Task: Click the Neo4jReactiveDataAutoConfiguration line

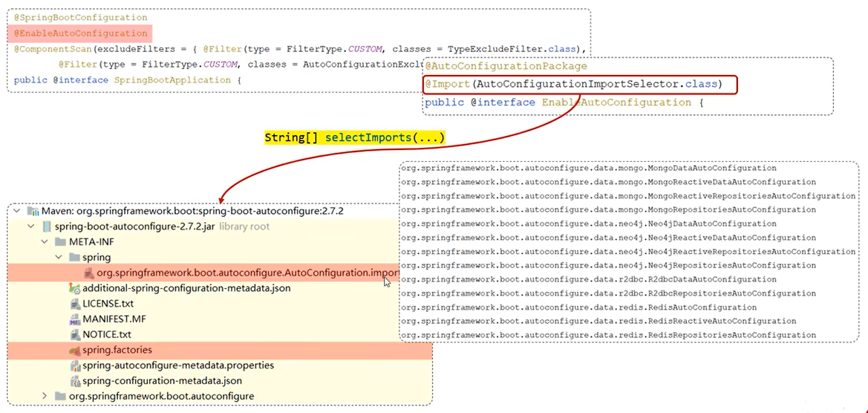Action: click(x=608, y=238)
